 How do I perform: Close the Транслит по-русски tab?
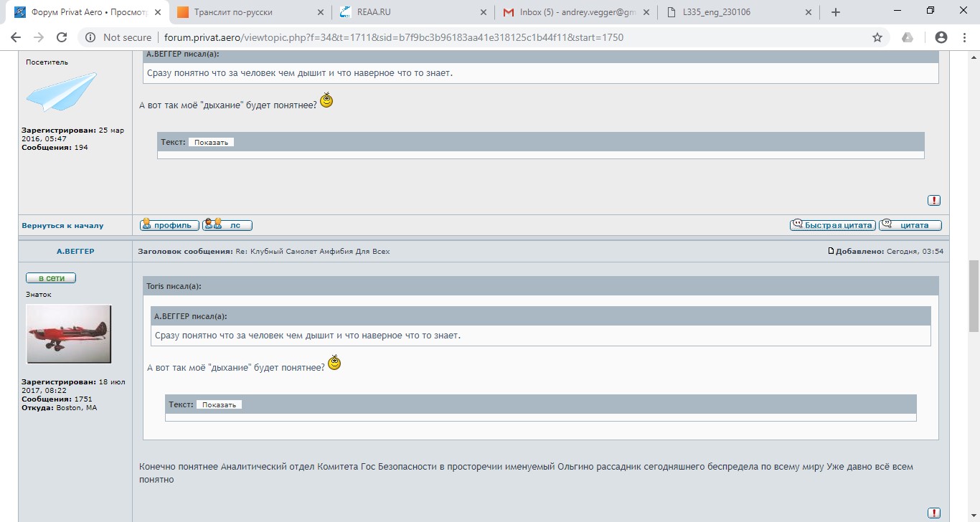pos(319,12)
